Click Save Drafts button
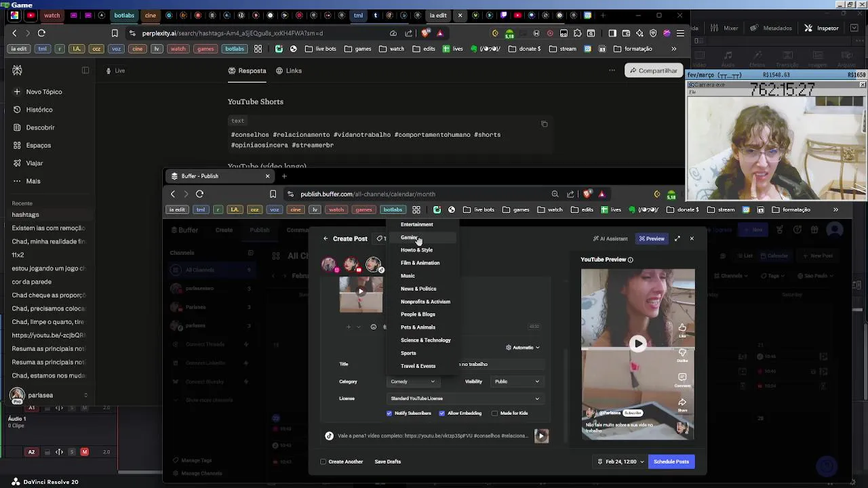The image size is (868, 488). point(387,462)
